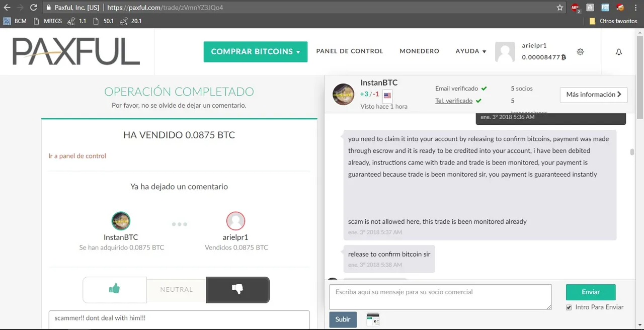644x330 pixels.
Task: Click the Paxful, Inc. secure lock badge
Action: coord(72,8)
